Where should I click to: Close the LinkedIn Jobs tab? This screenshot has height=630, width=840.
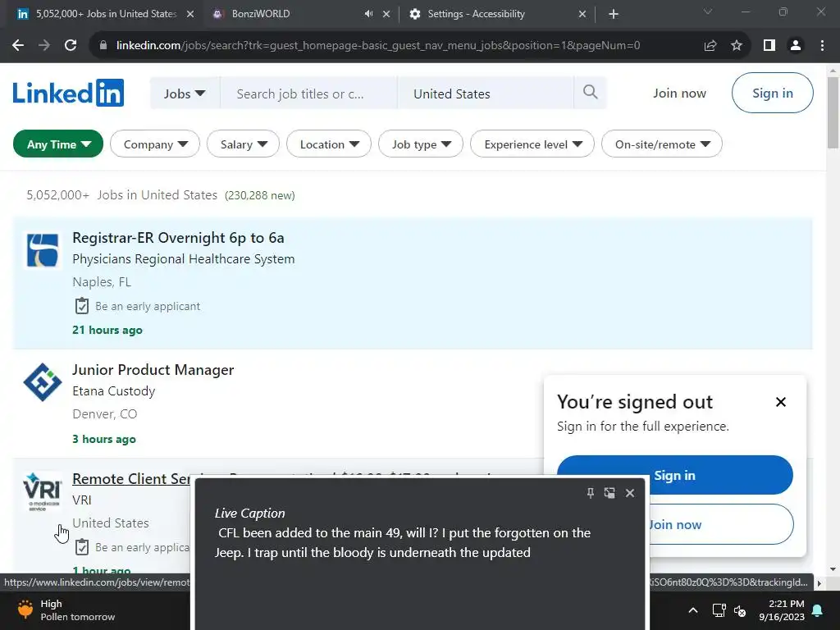pos(190,14)
